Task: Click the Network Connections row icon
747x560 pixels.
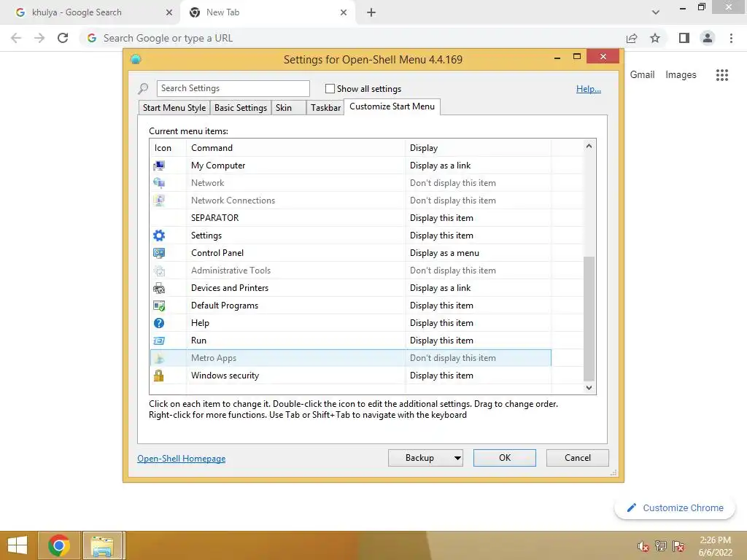Action: pyautogui.click(x=158, y=201)
